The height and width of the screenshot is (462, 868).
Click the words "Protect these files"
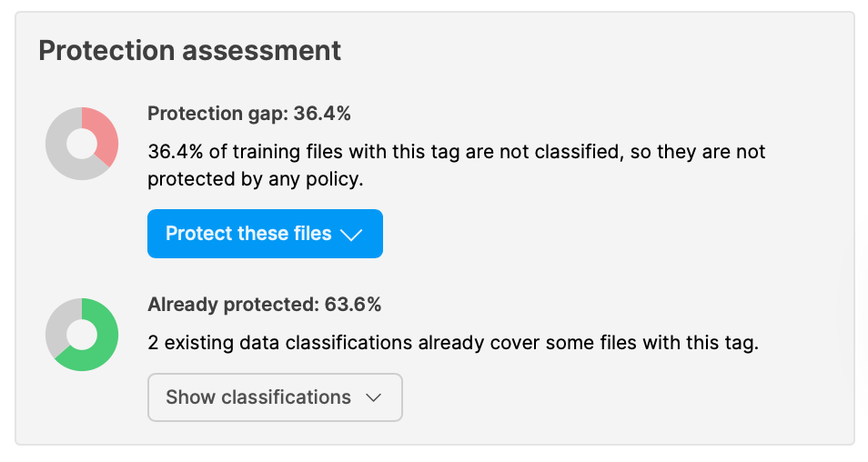coord(248,234)
